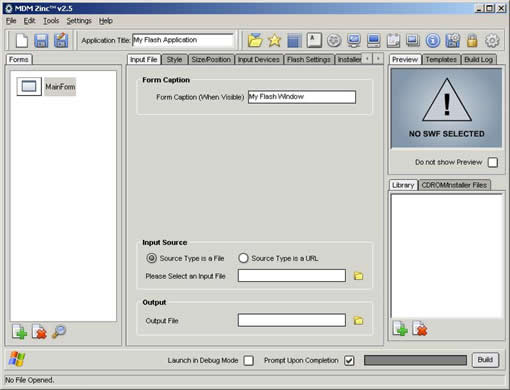This screenshot has width=510, height=390.
Task: Enable Launch in Debug Mode checkbox
Action: (249, 360)
